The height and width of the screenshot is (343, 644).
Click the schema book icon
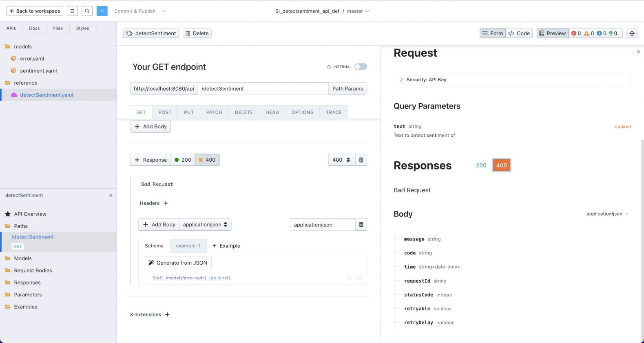click(x=359, y=278)
